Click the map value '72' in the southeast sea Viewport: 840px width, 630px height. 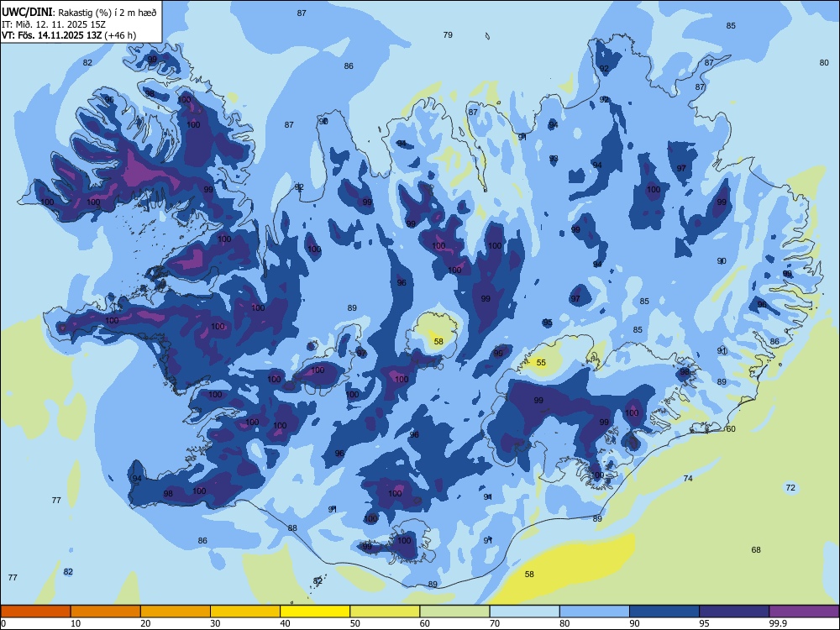point(790,487)
